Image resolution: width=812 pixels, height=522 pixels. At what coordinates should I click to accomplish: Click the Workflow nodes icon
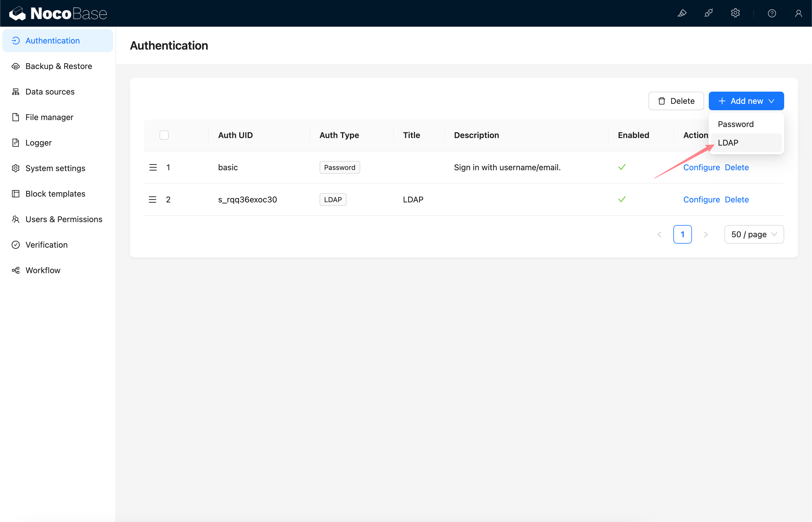(x=16, y=270)
